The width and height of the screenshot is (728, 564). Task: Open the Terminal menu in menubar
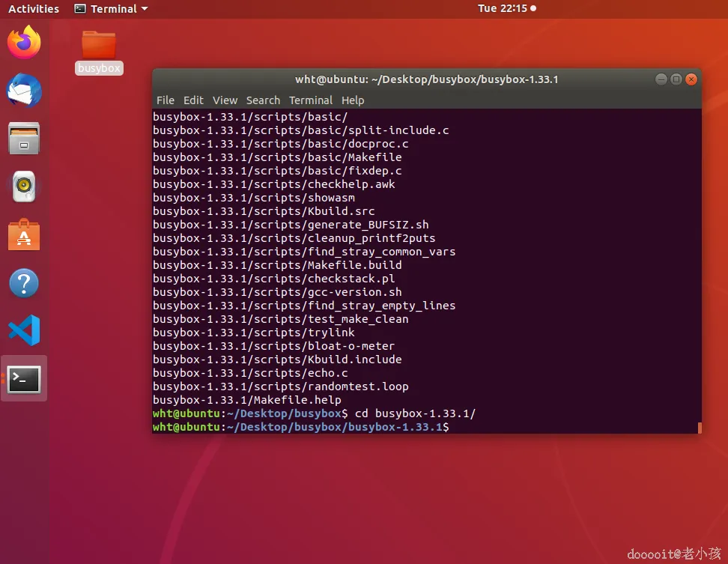(x=311, y=100)
